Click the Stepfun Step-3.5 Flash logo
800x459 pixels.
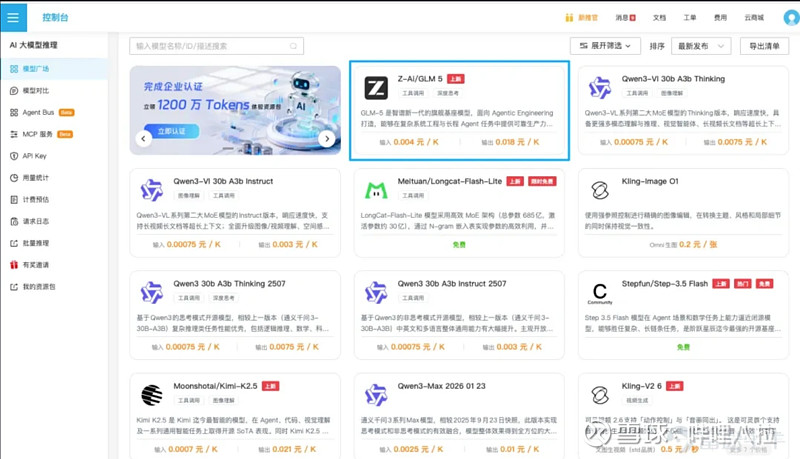click(x=600, y=293)
